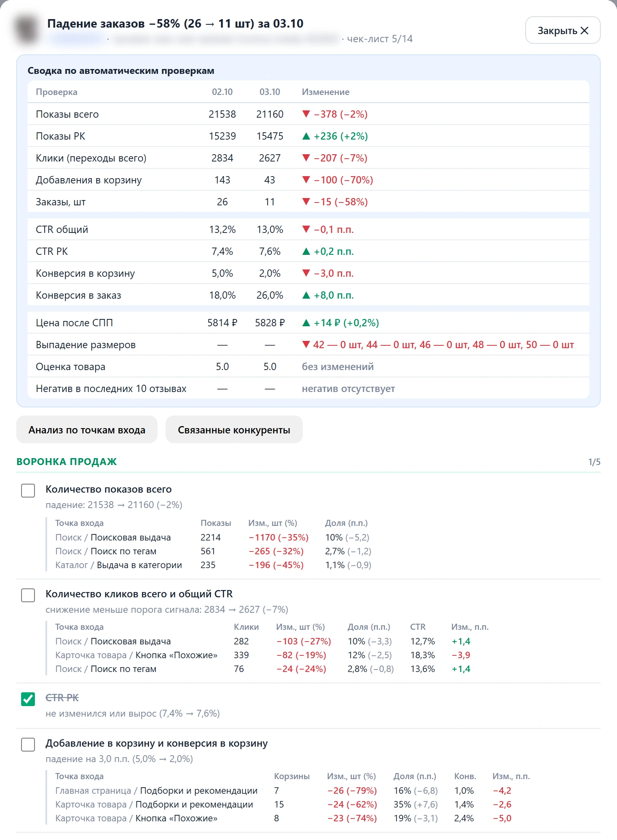Viewport: 617px width, 840px height.
Task: Open the Связанные конкуренты section
Action: tap(234, 430)
